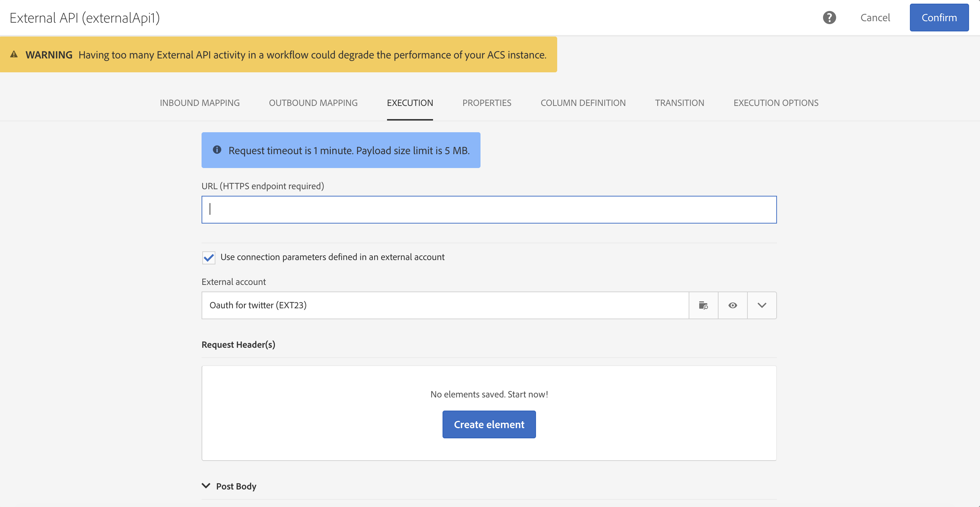Click the external account search picker icon
The image size is (980, 507).
[x=703, y=305]
